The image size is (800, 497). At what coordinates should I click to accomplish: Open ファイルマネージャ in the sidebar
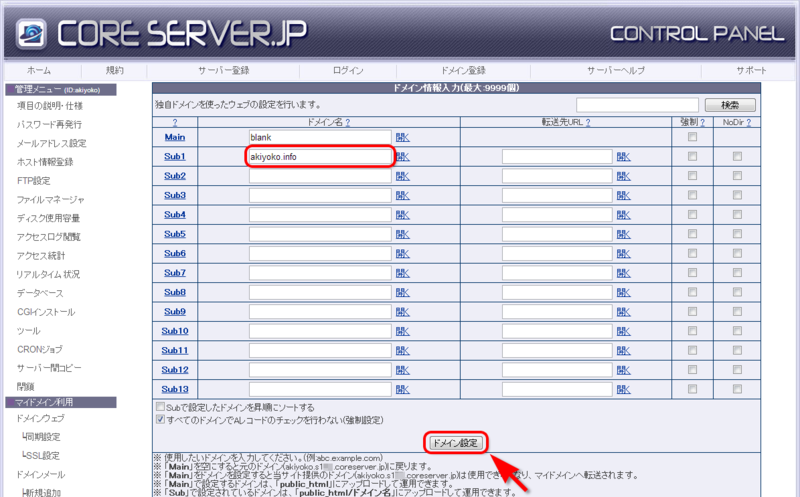click(51, 200)
